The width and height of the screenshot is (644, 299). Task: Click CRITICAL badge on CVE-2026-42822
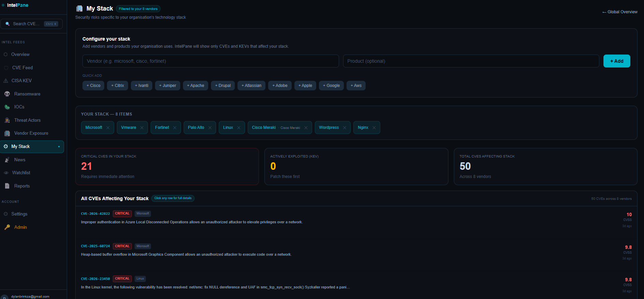[x=122, y=214]
